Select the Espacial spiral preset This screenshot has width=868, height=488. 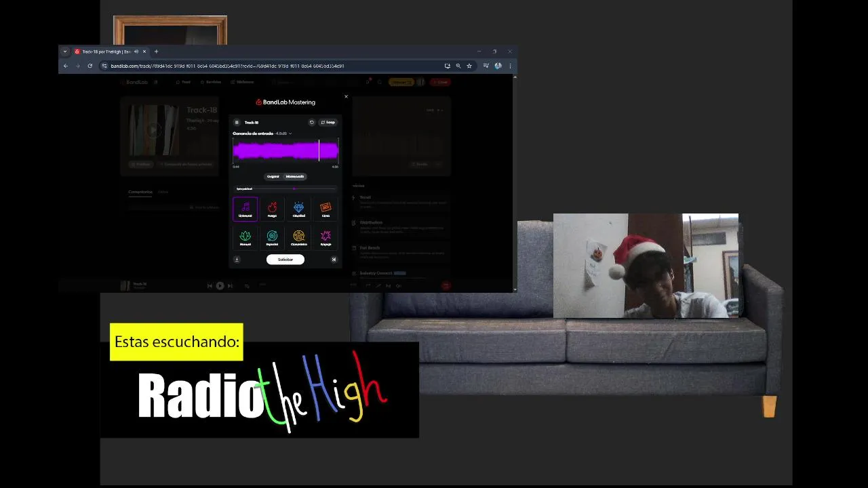click(272, 237)
